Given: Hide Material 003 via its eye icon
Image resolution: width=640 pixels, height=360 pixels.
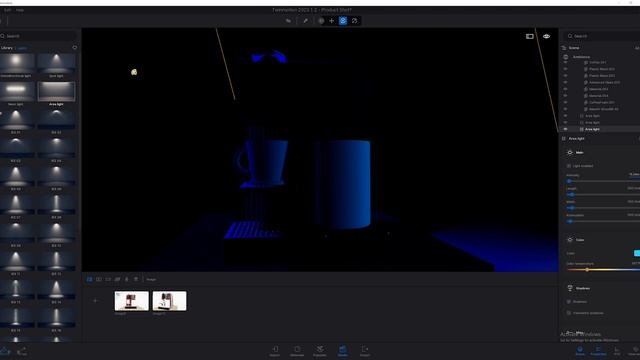Looking at the screenshot, I should 565,89.
